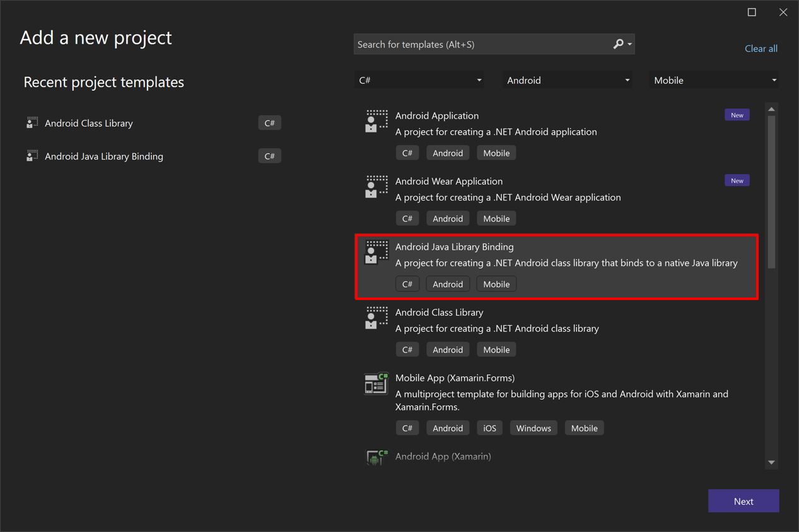Select the iOS tag under Mobile App (Xamarin.Forms)
Screen dimensions: 799x532
tap(489, 427)
